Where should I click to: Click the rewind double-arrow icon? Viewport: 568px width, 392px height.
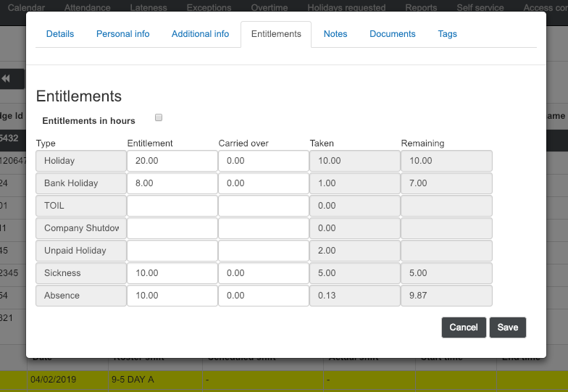click(x=7, y=79)
